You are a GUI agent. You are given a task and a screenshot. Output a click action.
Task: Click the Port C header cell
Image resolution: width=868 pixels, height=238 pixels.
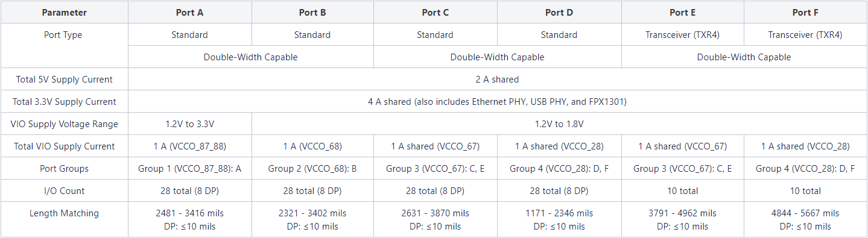click(x=435, y=12)
